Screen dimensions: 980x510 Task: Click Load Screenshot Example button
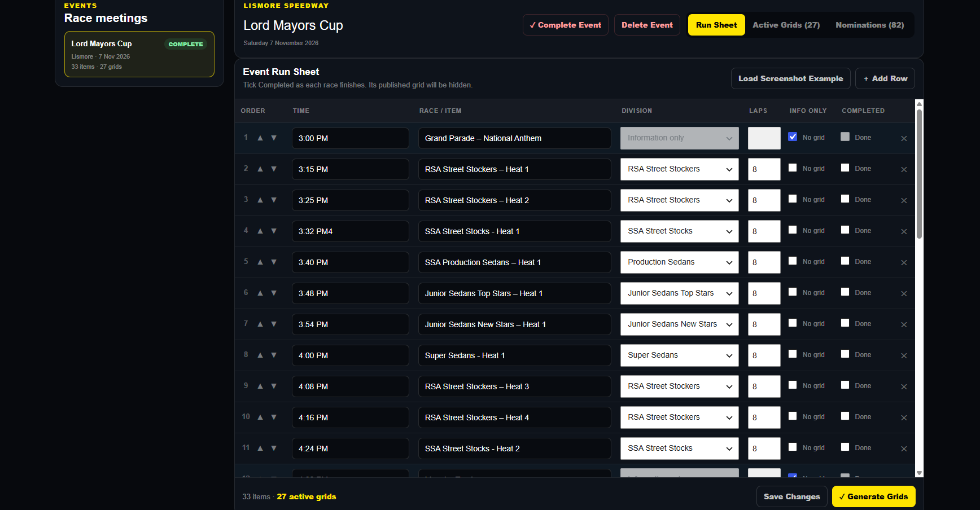coord(790,78)
